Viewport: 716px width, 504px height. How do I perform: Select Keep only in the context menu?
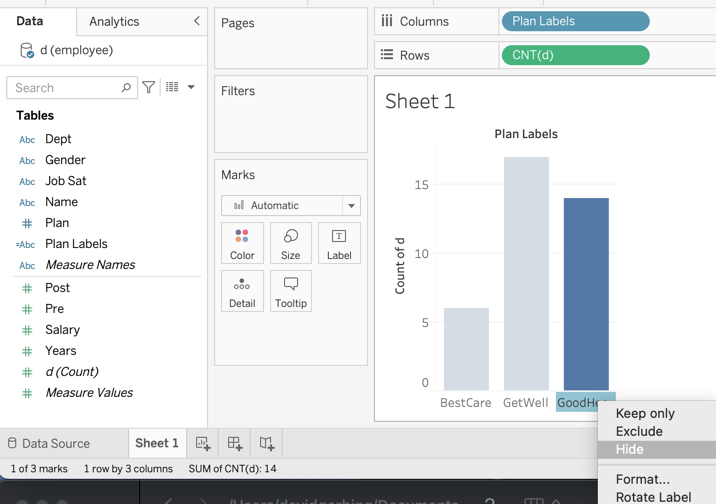click(645, 413)
